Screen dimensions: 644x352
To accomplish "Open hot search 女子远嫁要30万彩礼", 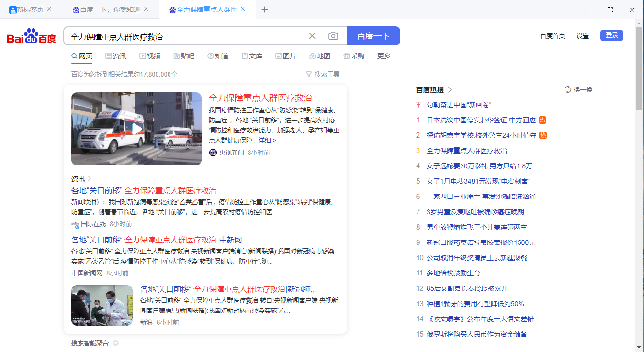I will point(479,166).
